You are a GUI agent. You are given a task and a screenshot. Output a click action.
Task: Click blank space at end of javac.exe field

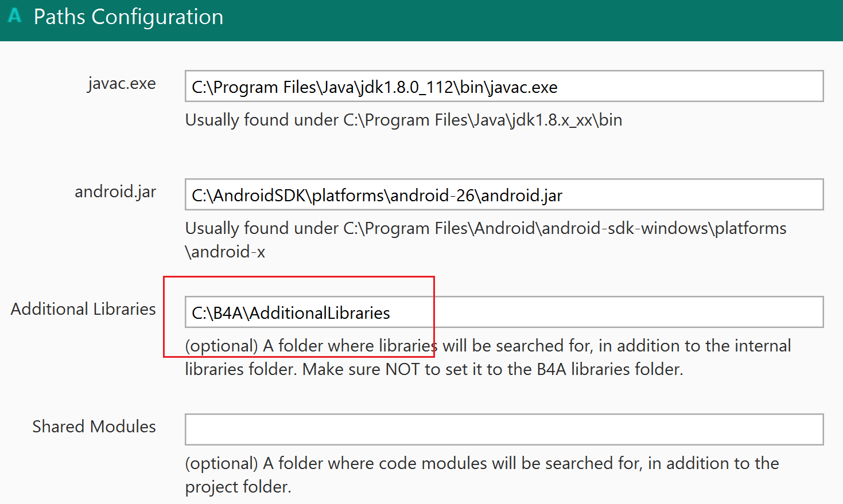point(689,87)
